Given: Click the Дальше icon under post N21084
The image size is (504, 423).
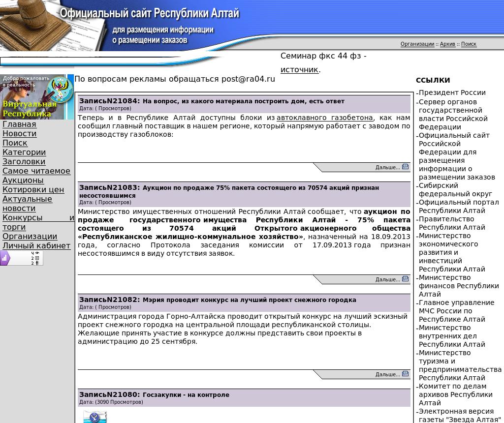Looking at the screenshot, I should [406, 166].
